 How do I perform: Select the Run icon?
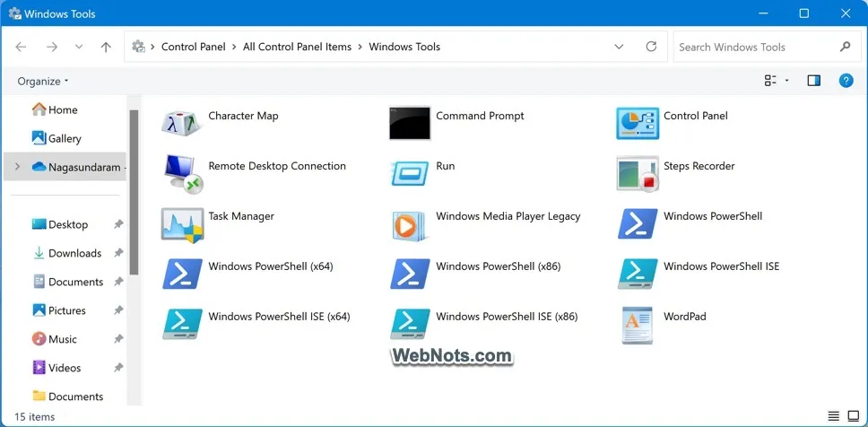410,173
